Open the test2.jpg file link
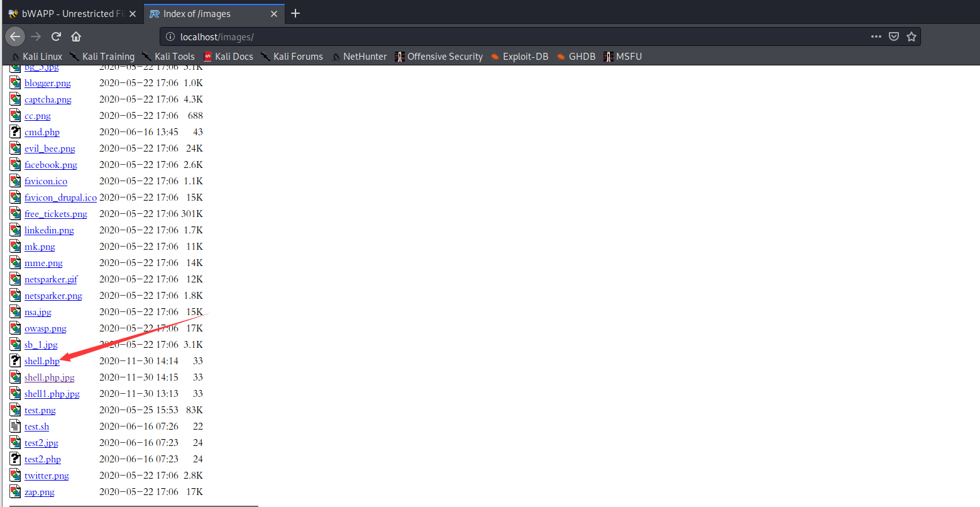 point(41,443)
